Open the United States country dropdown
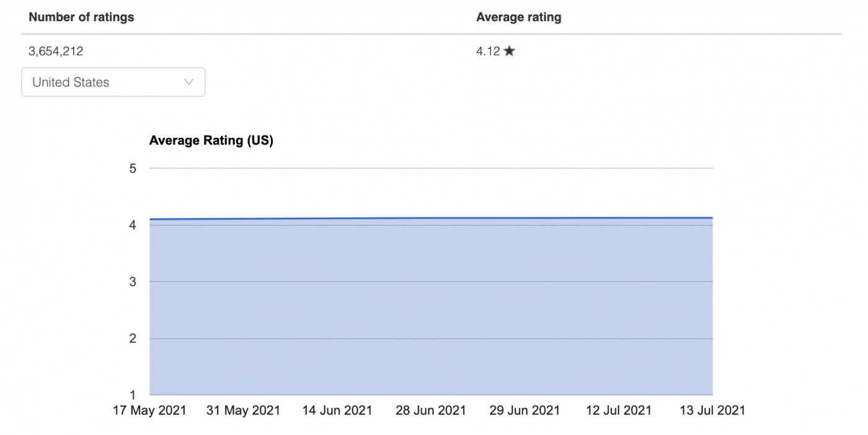The image size is (868, 435). tap(113, 81)
